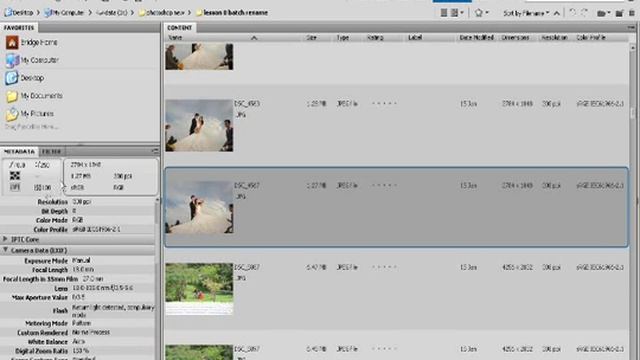Viewport: 640px width, 360px height.
Task: Click the Color Mode RGB value
Action: click(x=78, y=220)
